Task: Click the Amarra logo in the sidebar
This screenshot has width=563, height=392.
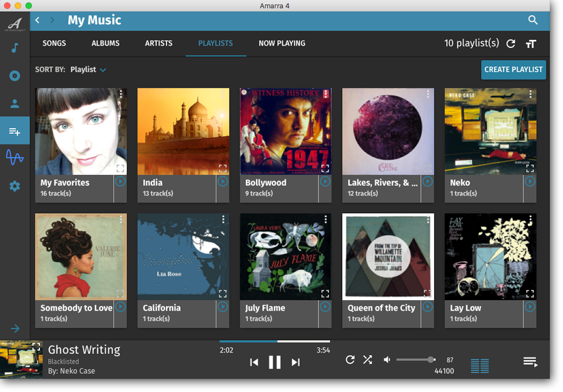Action: 15,24
